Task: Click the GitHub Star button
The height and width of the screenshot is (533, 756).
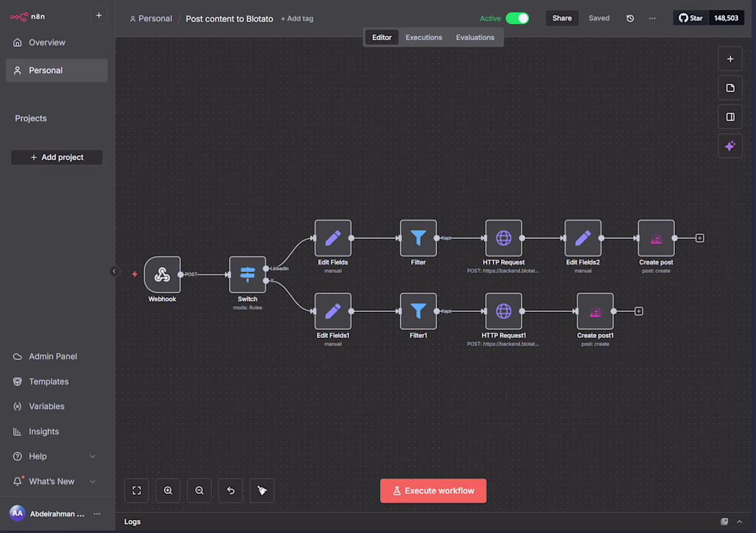Action: [691, 19]
